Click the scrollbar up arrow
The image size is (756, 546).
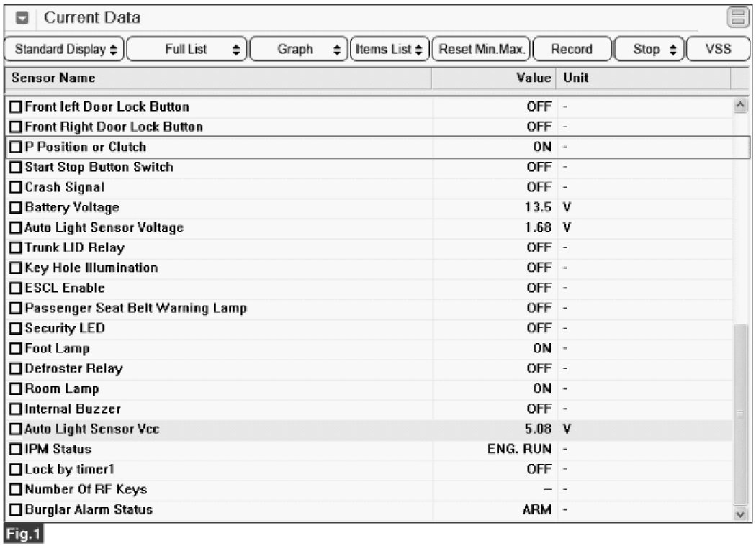click(739, 106)
